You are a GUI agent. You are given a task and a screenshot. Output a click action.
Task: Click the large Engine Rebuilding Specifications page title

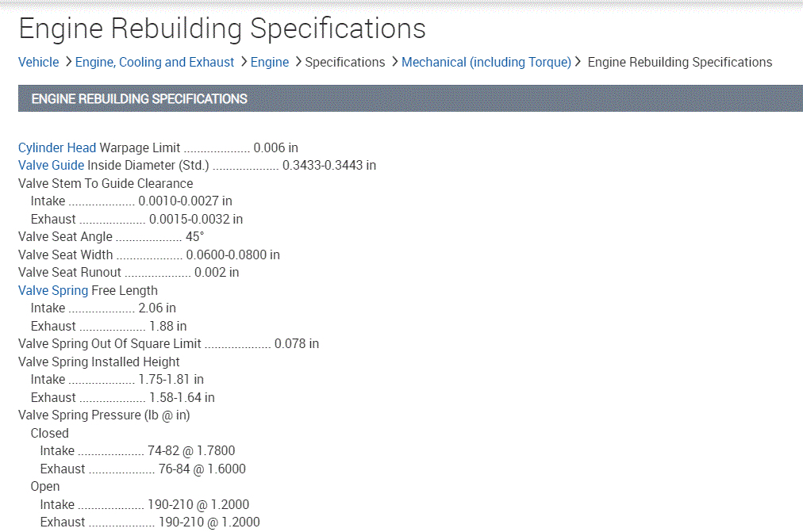point(222,29)
